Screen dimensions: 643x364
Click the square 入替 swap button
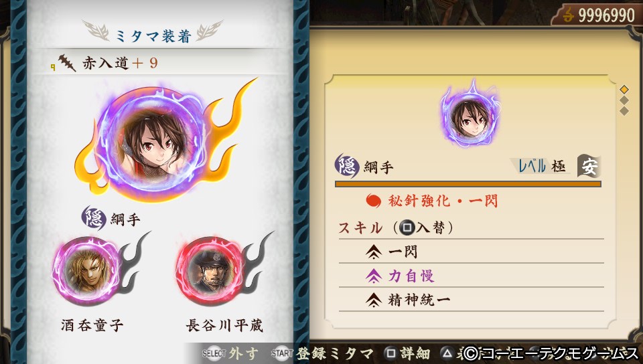[407, 227]
